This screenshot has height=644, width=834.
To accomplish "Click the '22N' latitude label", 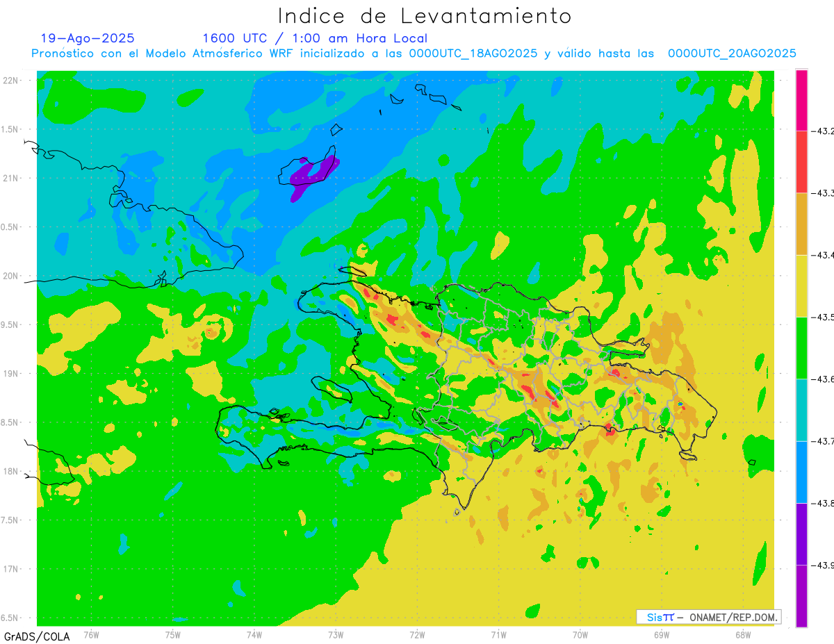I will pyautogui.click(x=10, y=80).
